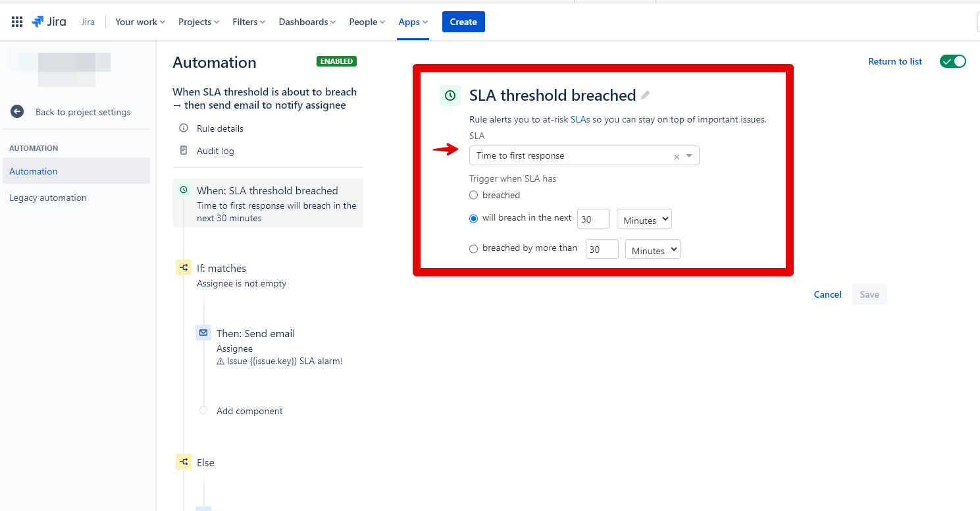Select Automation in the sidebar
The height and width of the screenshot is (511, 980).
point(76,171)
